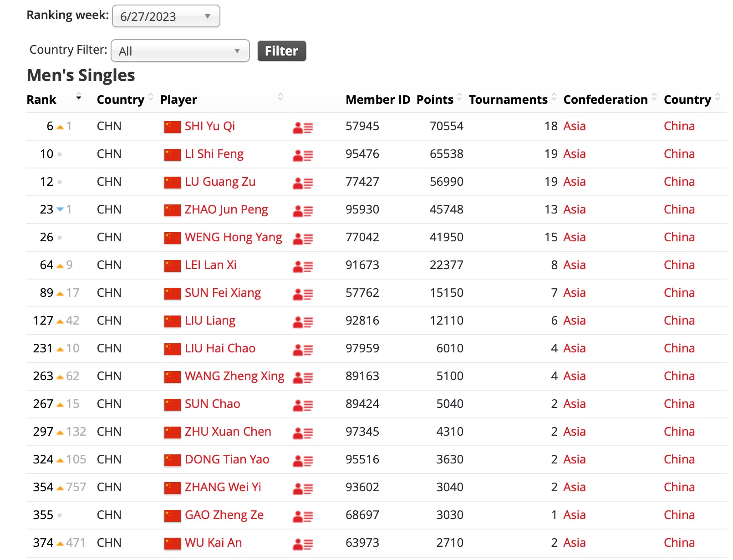Click the Men's Singles heading

pos(81,75)
